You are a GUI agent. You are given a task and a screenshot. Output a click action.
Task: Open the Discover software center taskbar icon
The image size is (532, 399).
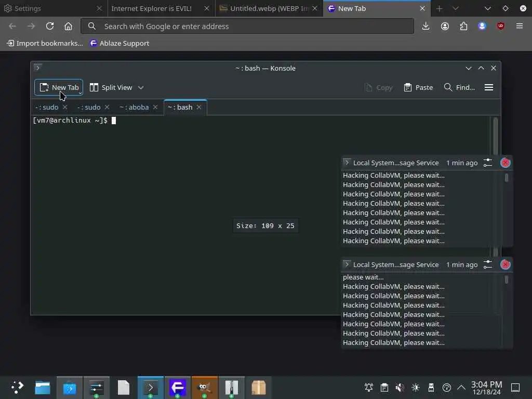click(70, 388)
